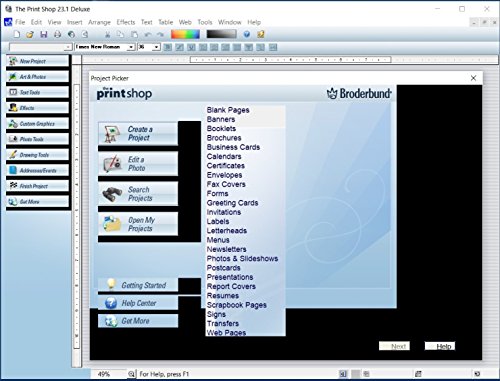Click the 49% zoom level field
Viewport: 500px width, 381px height.
[x=109, y=374]
